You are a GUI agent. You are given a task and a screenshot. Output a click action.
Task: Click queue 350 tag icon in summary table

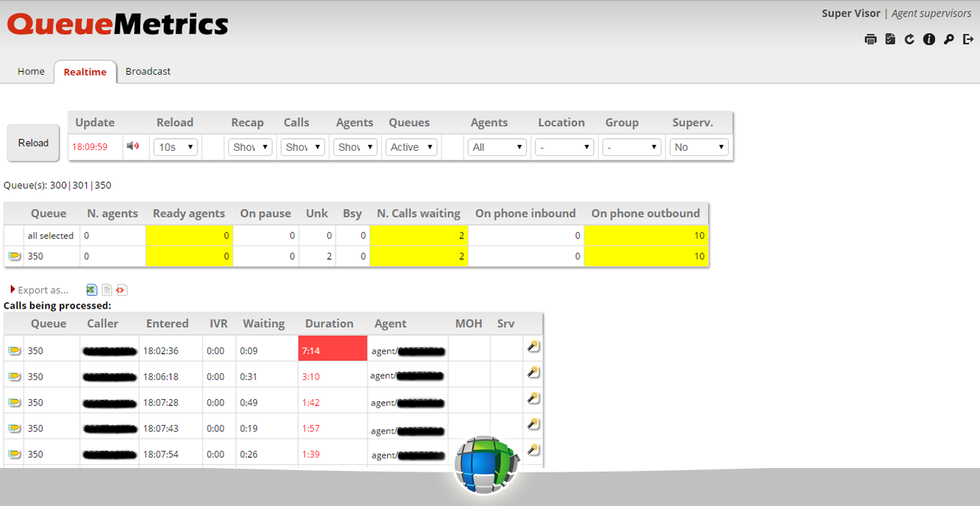[x=14, y=256]
